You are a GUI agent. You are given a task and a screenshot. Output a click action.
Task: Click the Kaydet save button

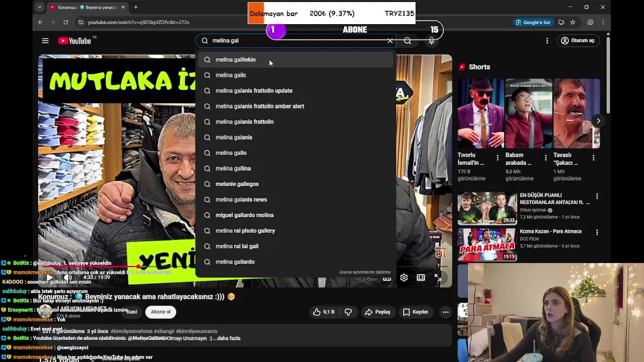pyautogui.click(x=416, y=312)
